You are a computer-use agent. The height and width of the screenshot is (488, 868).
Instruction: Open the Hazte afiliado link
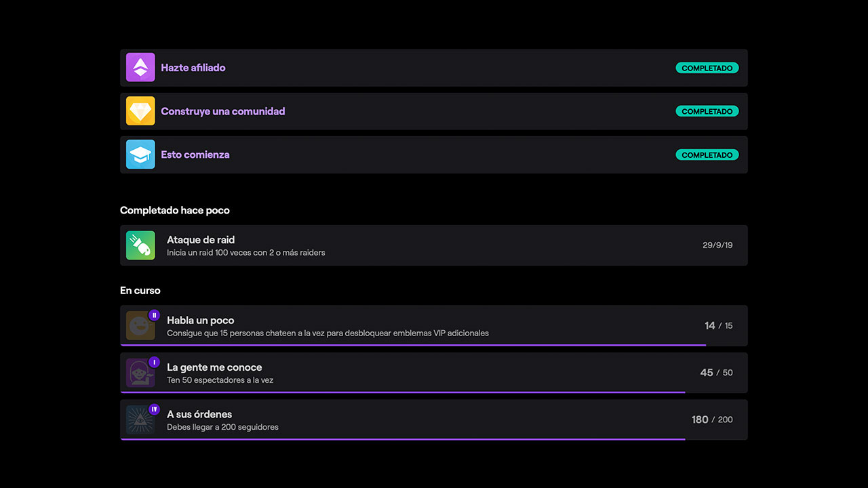193,68
